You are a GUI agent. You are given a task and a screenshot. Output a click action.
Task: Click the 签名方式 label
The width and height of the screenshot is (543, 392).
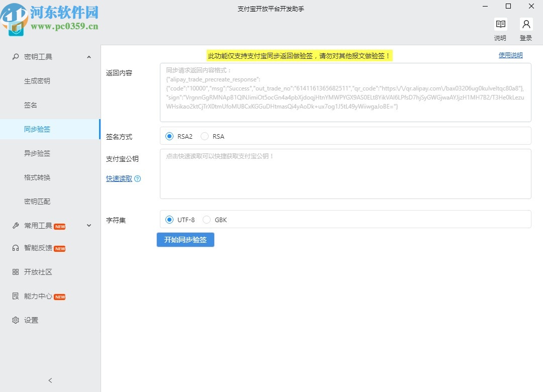(119, 137)
